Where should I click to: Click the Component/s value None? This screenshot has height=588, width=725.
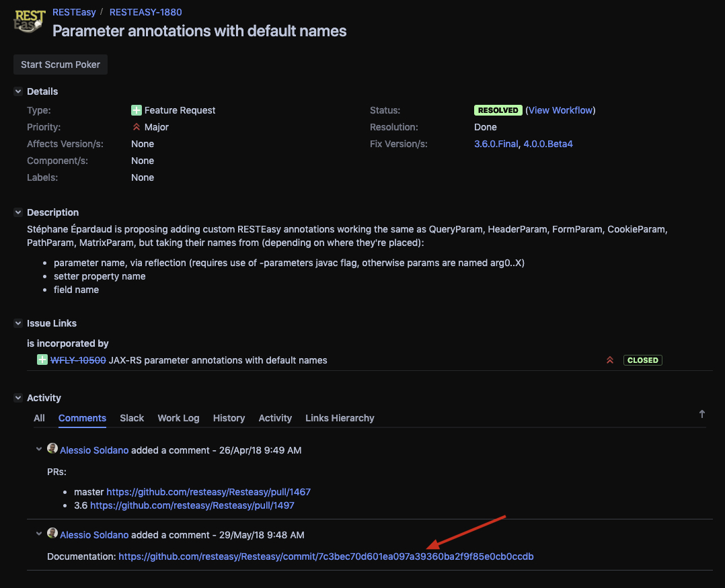pos(143,161)
